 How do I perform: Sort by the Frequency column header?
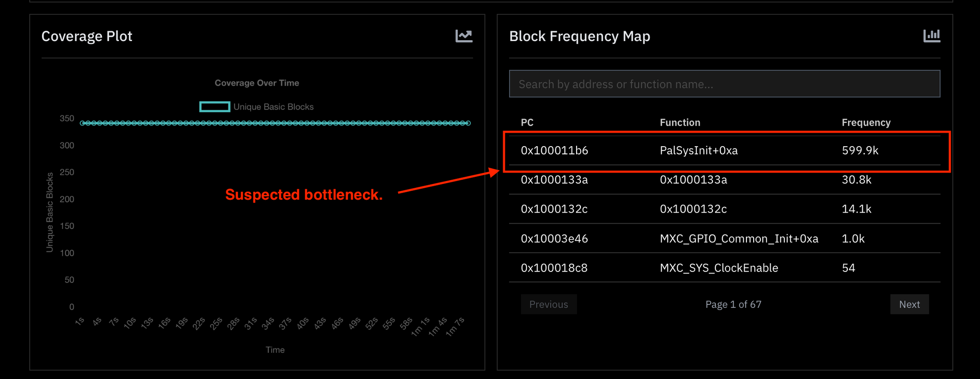pyautogui.click(x=866, y=122)
